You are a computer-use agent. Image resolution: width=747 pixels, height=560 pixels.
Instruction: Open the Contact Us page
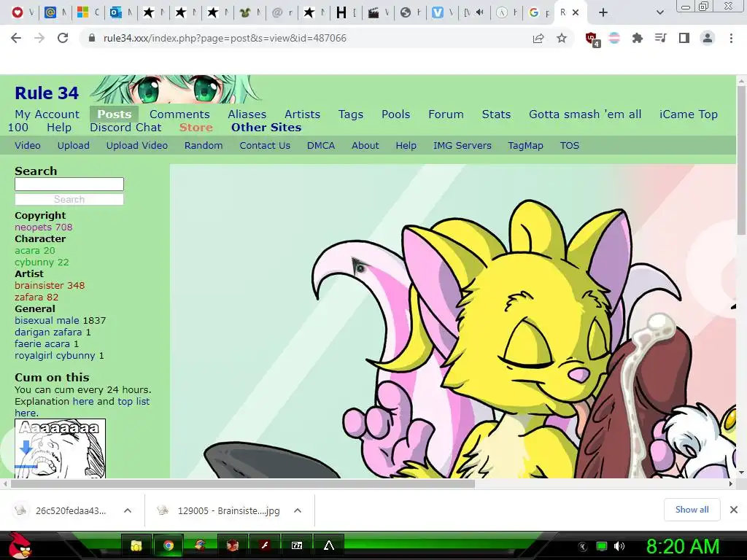[265, 146]
